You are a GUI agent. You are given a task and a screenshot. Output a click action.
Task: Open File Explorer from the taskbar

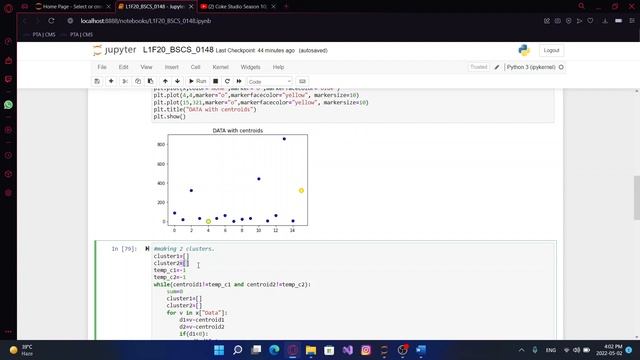(311, 350)
